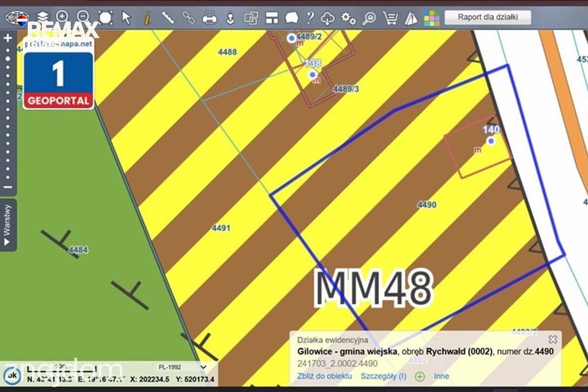Open the settings gears icon
Viewport: 588px width, 392px height.
pos(348,19)
